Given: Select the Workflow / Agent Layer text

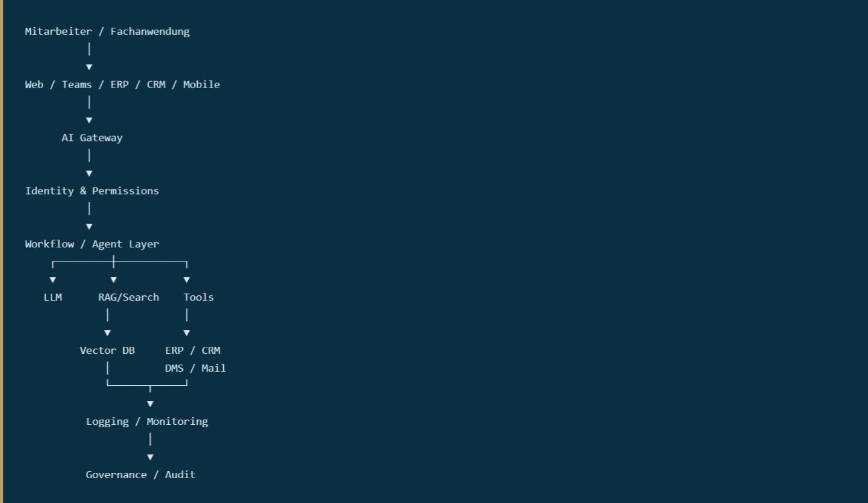Looking at the screenshot, I should click(x=92, y=244).
